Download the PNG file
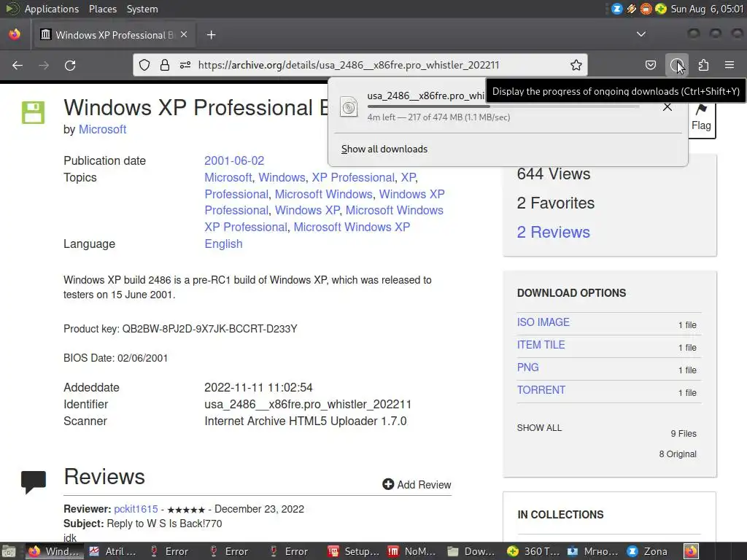The height and width of the screenshot is (560, 747). pyautogui.click(x=528, y=367)
